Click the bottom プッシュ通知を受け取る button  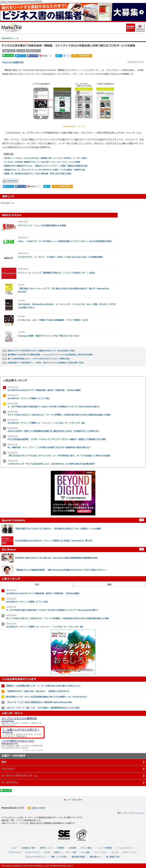tap(62, 186)
